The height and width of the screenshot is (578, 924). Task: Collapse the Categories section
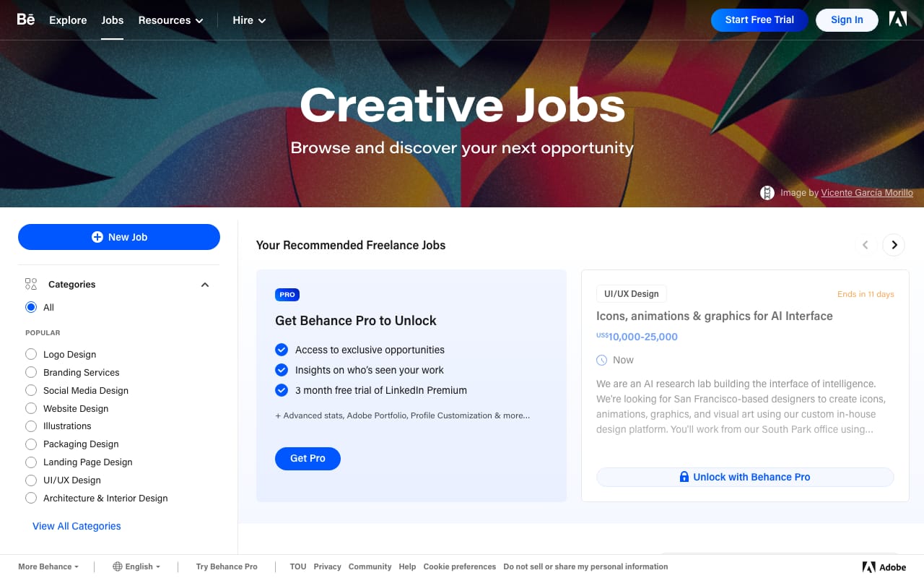205,285
